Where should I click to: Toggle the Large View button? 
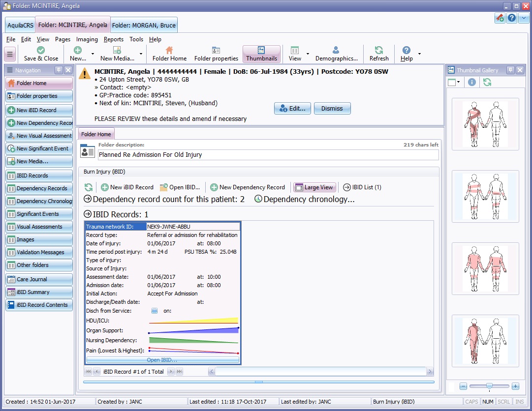pyautogui.click(x=314, y=187)
